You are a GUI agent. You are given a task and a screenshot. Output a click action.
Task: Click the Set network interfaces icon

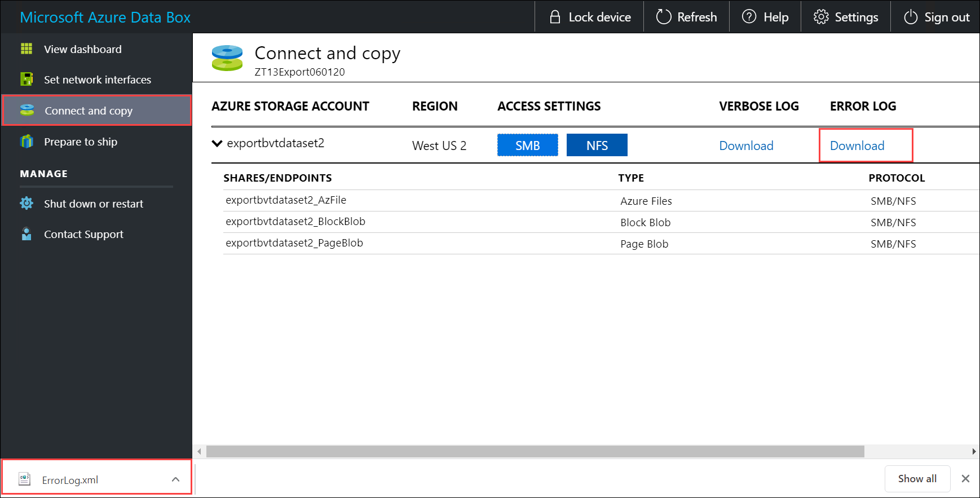(27, 80)
